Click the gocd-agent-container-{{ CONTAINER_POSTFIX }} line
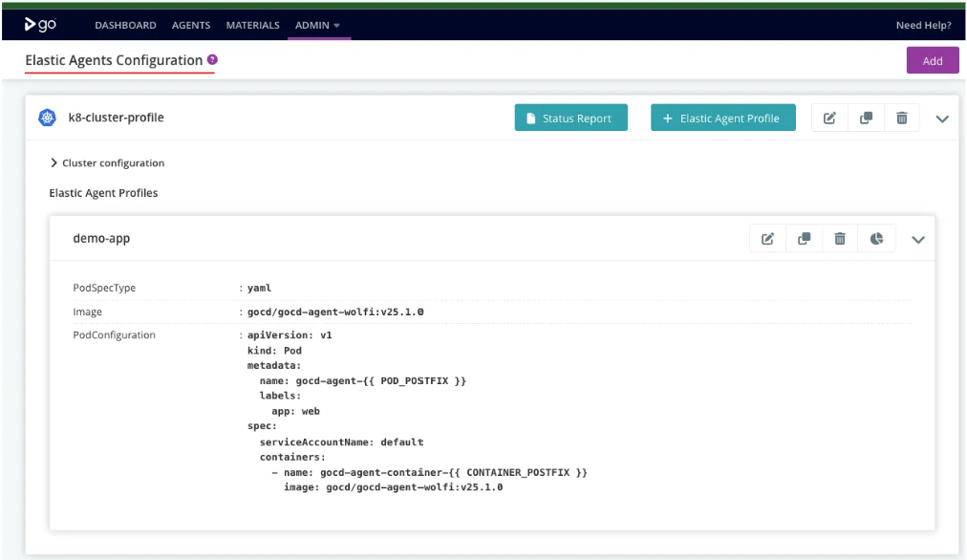This screenshot has width=967, height=560. click(x=430, y=472)
